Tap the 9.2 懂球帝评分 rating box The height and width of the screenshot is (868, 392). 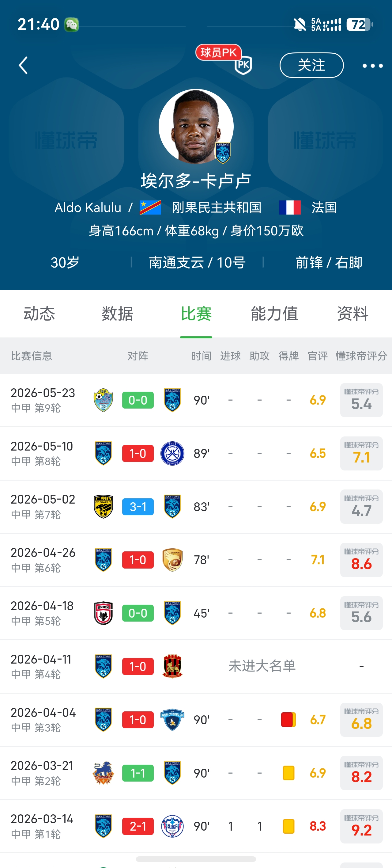click(x=361, y=826)
